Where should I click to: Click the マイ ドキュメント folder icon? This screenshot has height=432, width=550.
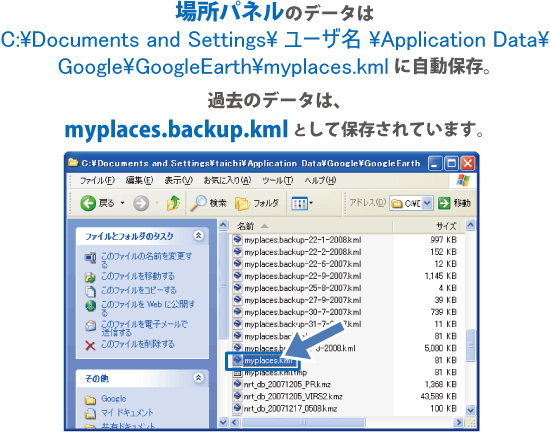(90, 414)
